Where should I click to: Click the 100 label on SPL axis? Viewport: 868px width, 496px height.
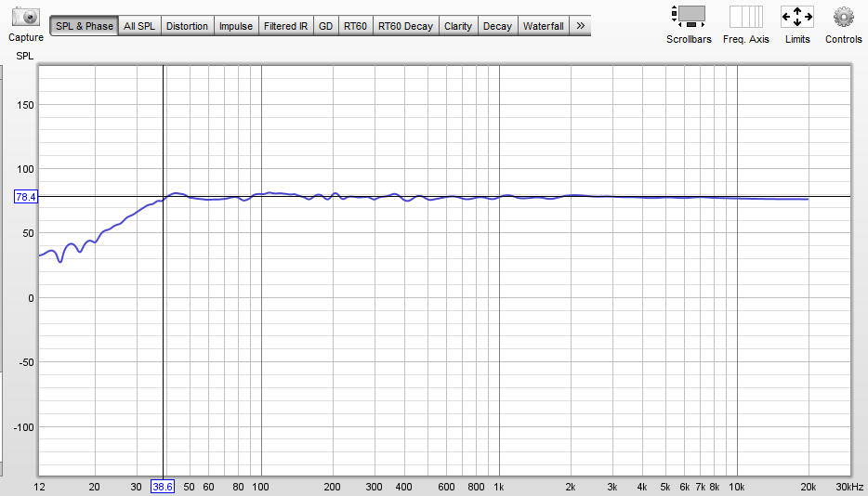pos(27,169)
